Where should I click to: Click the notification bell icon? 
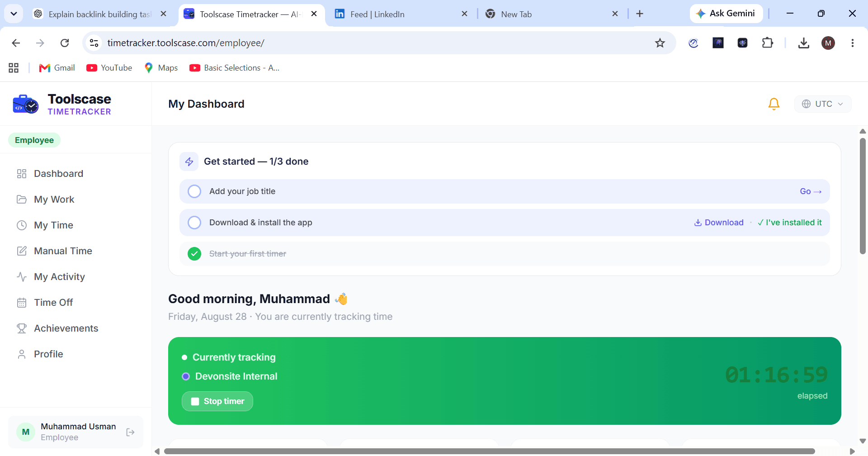click(774, 104)
